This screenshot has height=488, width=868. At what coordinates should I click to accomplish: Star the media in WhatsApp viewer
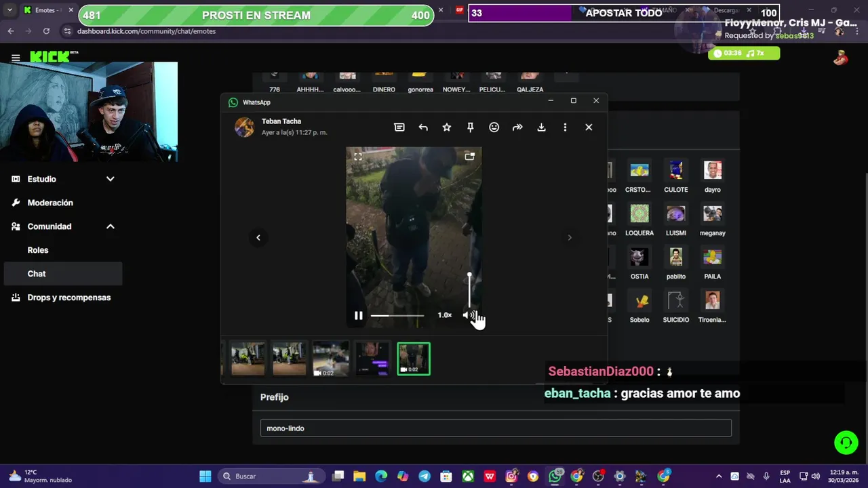(x=447, y=127)
